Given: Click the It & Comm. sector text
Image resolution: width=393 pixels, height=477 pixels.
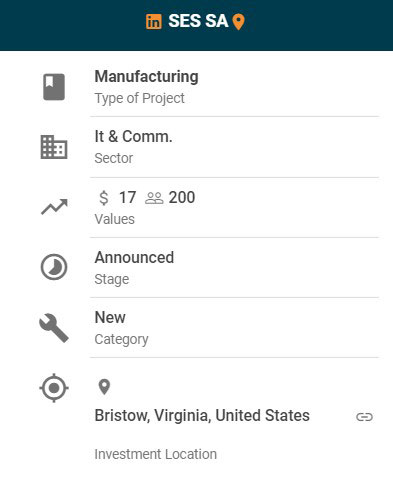Looking at the screenshot, I should point(133,137).
